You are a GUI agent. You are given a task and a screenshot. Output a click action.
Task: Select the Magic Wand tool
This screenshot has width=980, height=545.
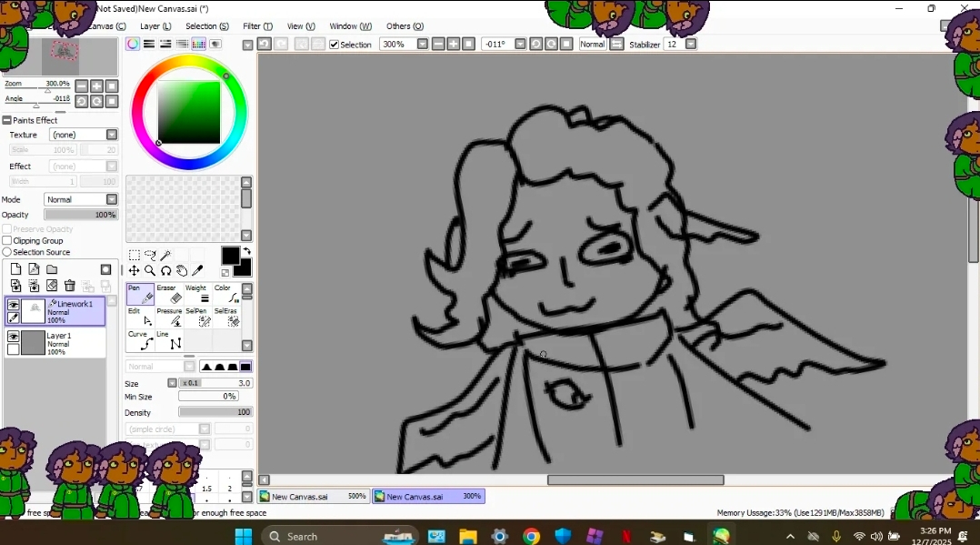click(x=165, y=256)
